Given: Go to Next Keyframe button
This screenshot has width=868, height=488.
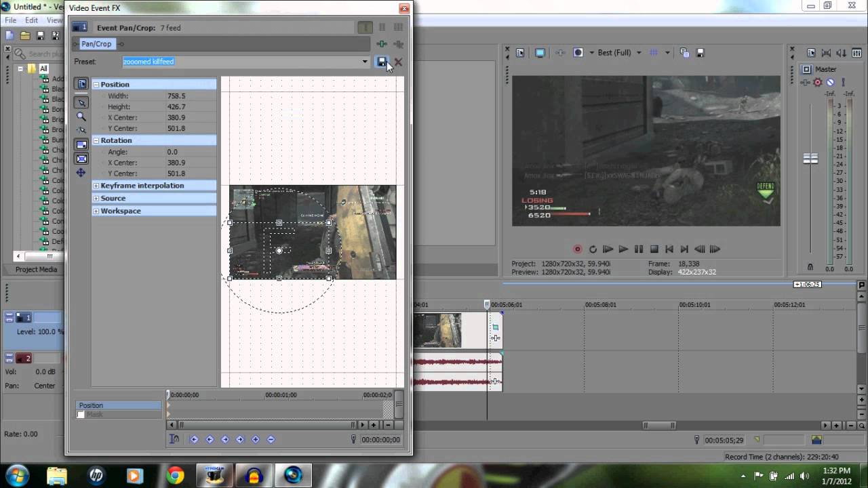Looking at the screenshot, I should point(225,439).
